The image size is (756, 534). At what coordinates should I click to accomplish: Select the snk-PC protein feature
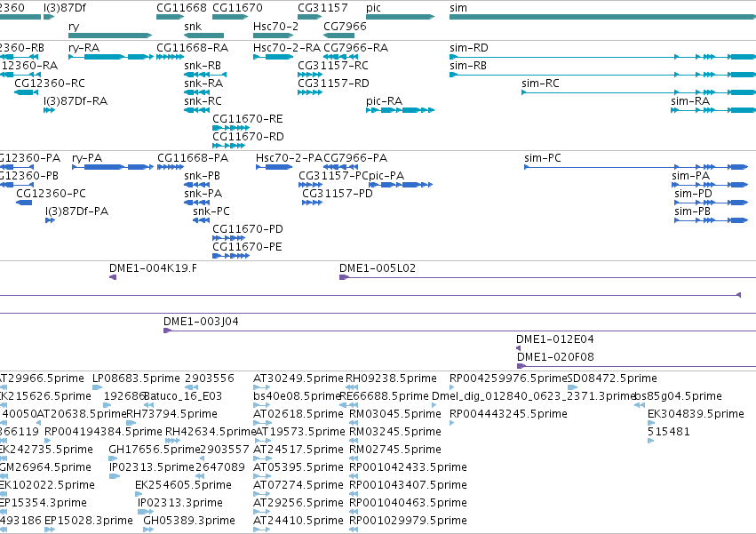[201, 221]
